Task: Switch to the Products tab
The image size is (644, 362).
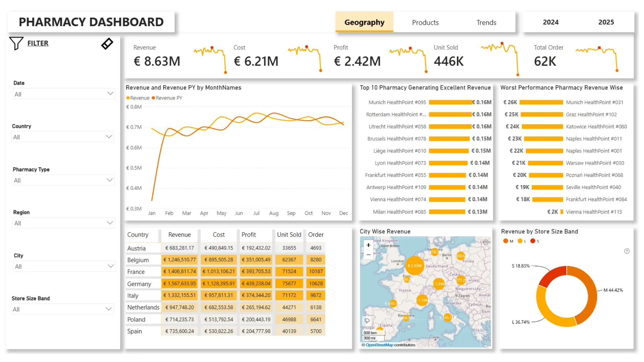Action: point(425,22)
